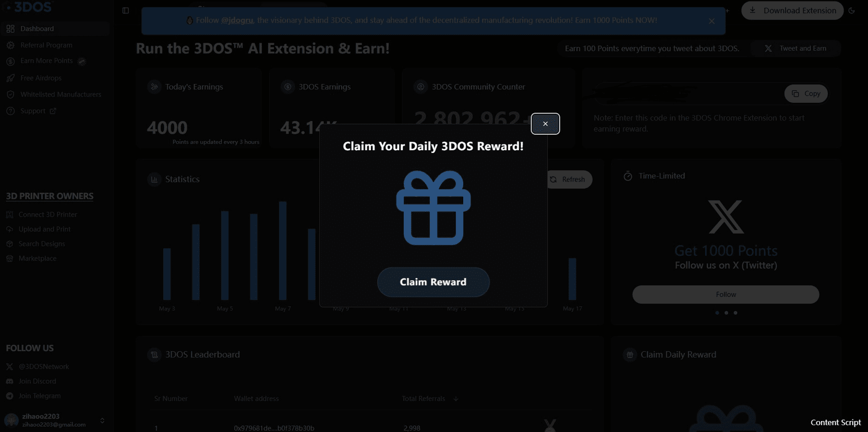Click the large X logo in Time-Limited card
Screen dimensions: 868x432
coord(726,217)
